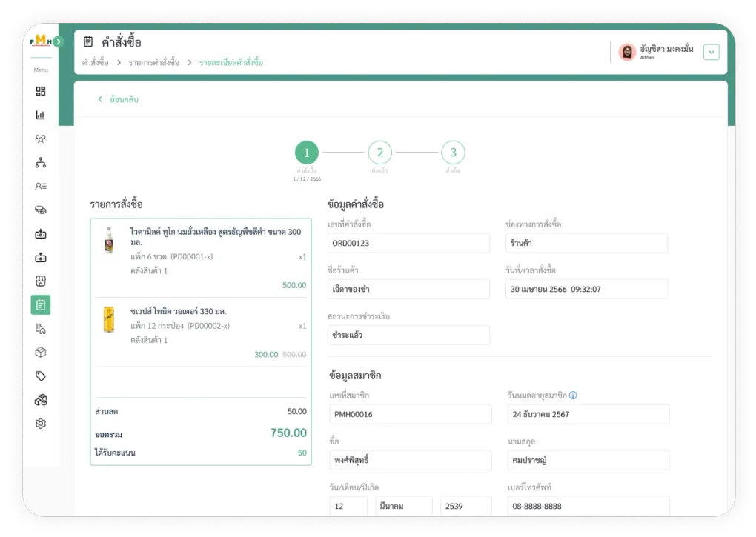This screenshot has height=537, width=756.
Task: Click the order date 30 เมษายน 2566 field
Action: point(586,289)
